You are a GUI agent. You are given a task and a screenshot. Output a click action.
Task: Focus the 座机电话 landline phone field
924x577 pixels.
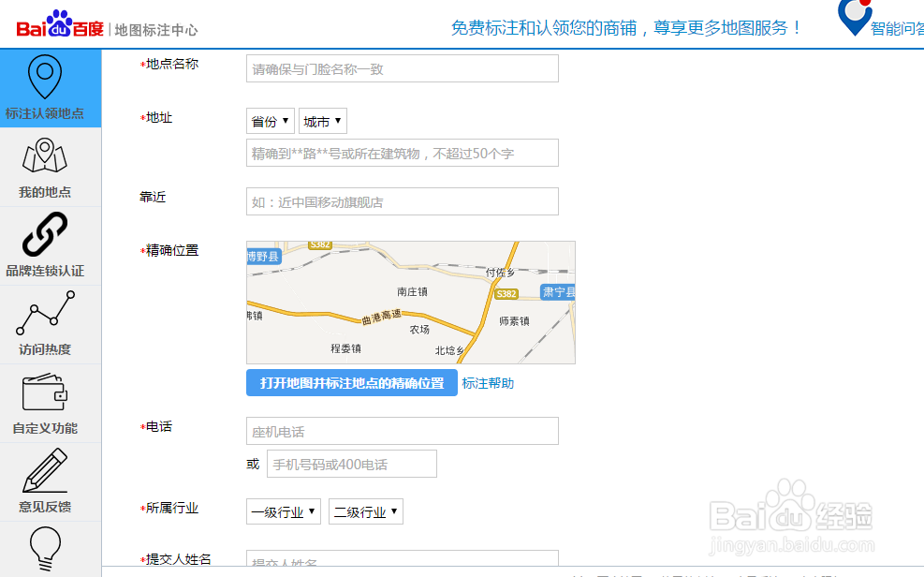403,430
